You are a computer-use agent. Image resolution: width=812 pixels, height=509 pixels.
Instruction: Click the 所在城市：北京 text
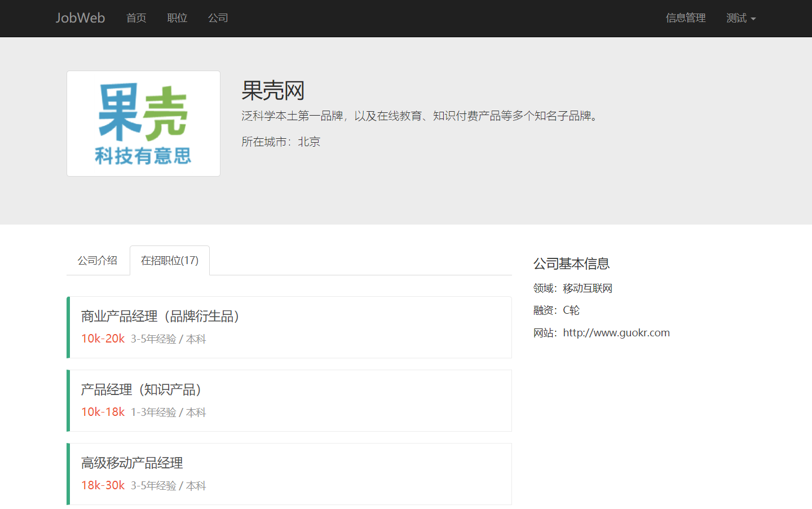click(281, 142)
